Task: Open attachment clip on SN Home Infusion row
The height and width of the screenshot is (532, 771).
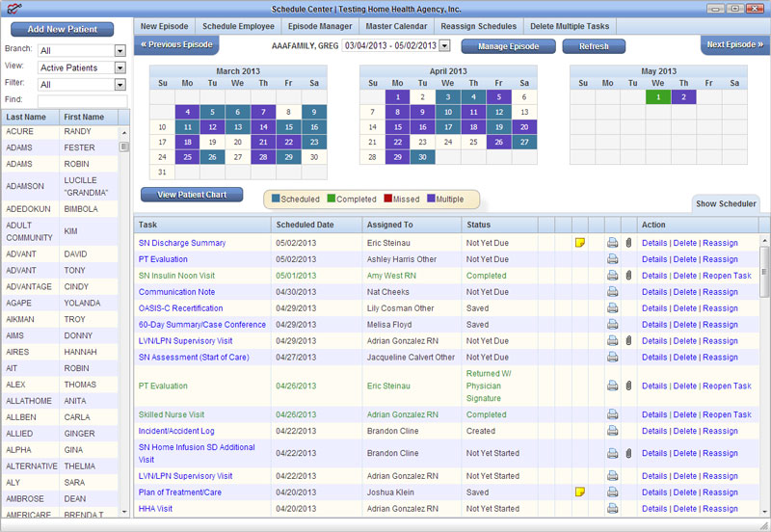Action: pos(628,453)
